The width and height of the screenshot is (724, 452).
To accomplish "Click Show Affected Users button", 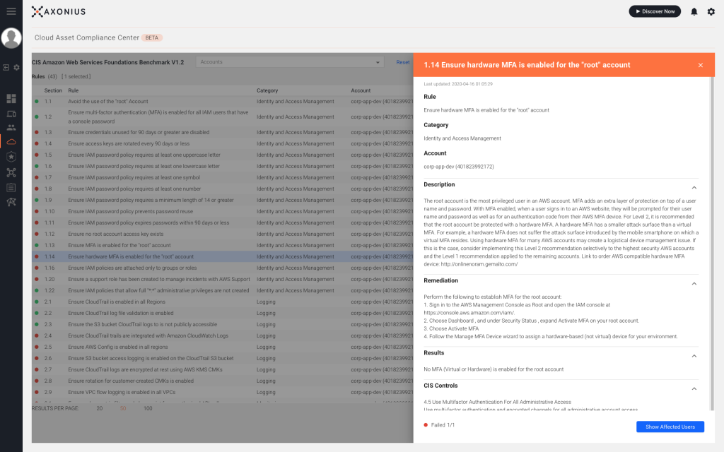I will pyautogui.click(x=670, y=427).
